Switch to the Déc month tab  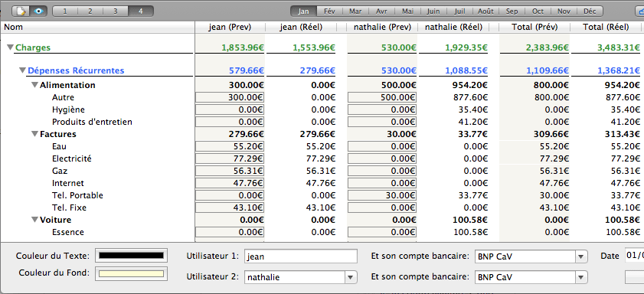click(x=590, y=11)
